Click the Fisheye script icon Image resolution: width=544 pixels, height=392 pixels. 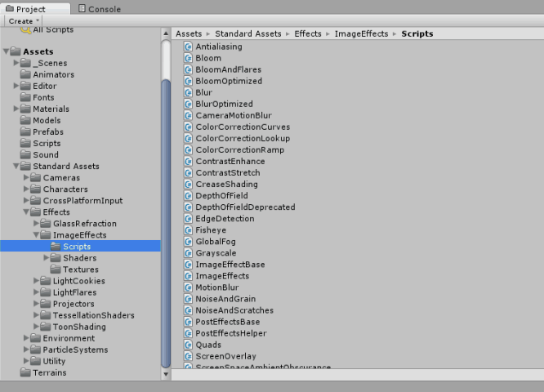tap(189, 230)
